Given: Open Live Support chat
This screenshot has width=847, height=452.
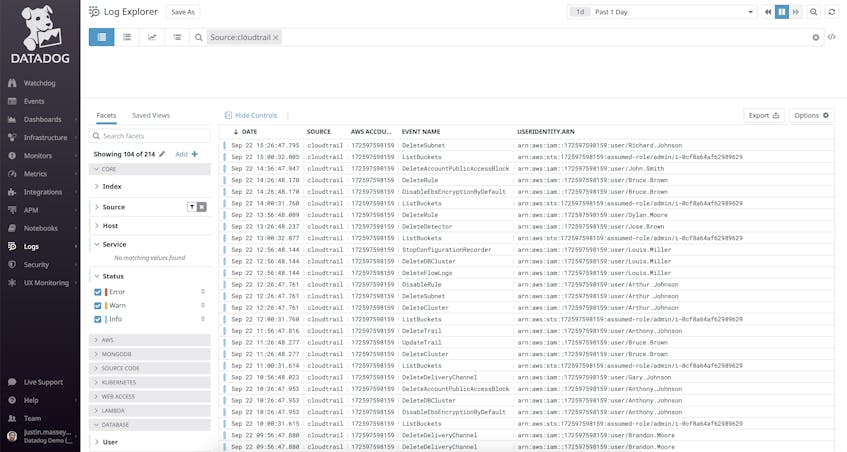Looking at the screenshot, I should coord(43,382).
